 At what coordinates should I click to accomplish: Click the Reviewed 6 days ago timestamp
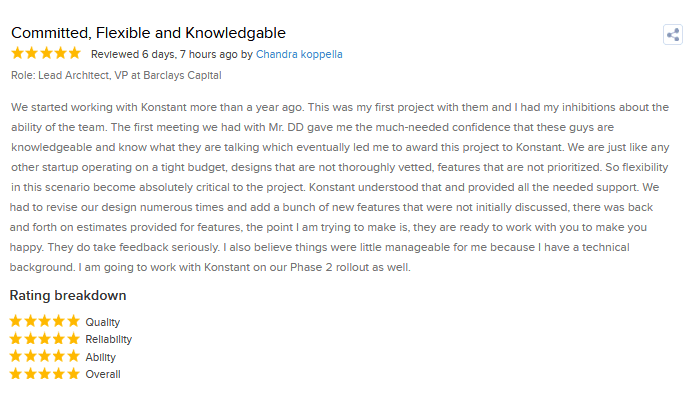tap(164, 54)
